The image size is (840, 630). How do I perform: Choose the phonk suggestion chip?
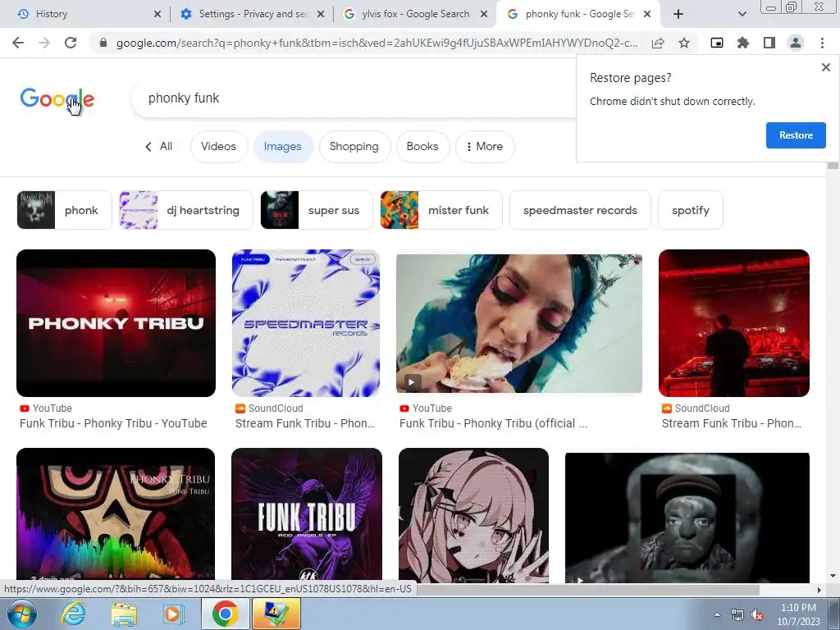click(64, 210)
